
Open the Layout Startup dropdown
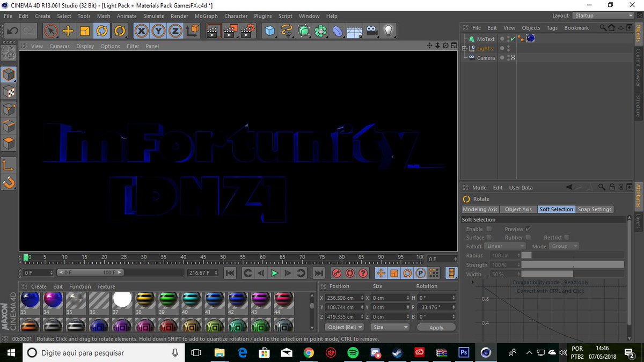(x=603, y=16)
